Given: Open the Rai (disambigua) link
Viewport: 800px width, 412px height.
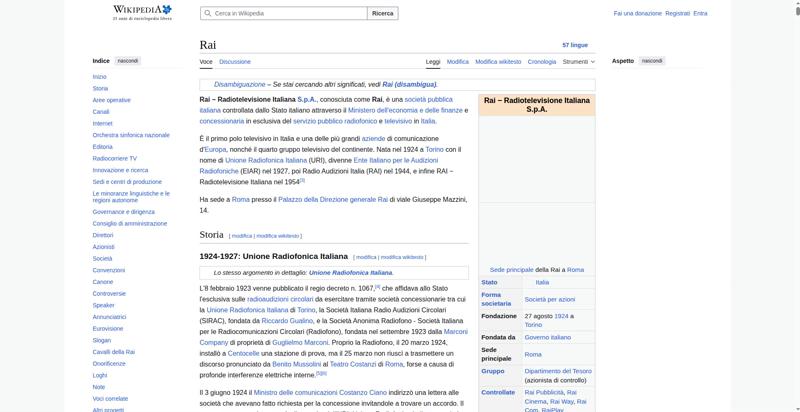Looking at the screenshot, I should [x=408, y=84].
